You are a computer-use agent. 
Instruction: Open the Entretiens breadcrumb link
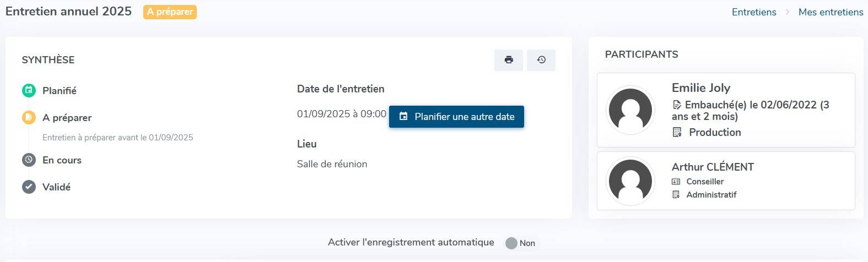pyautogui.click(x=754, y=12)
